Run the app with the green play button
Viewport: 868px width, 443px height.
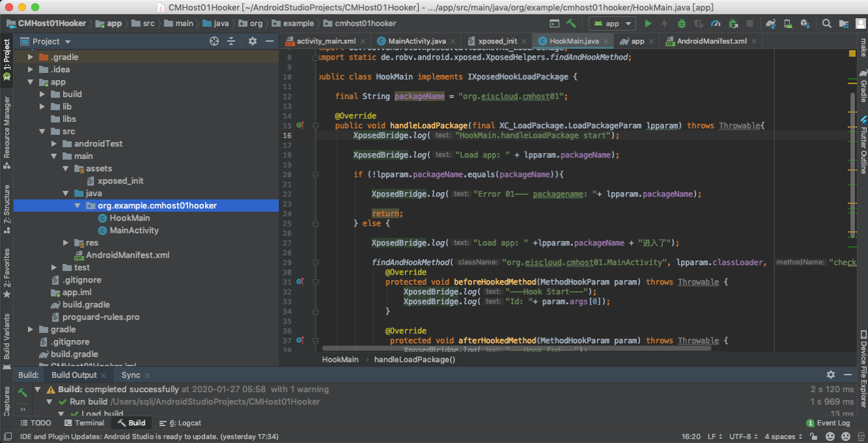click(x=647, y=23)
